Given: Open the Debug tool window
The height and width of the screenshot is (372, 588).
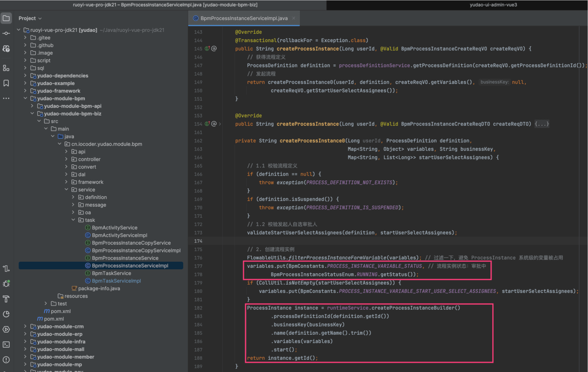Looking at the screenshot, I should [6, 284].
